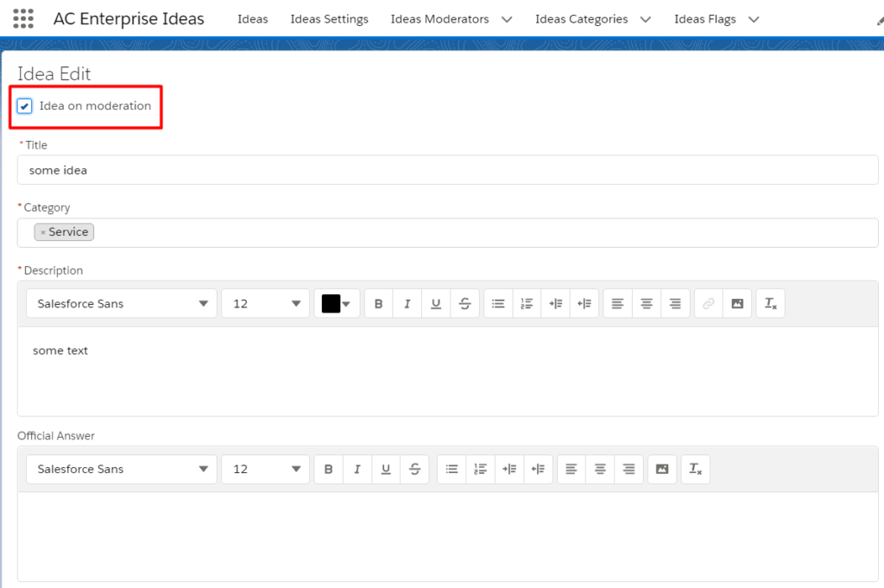Viewport: 884px width, 588px height.
Task: Insert numbered list in Official Answer
Action: 481,469
